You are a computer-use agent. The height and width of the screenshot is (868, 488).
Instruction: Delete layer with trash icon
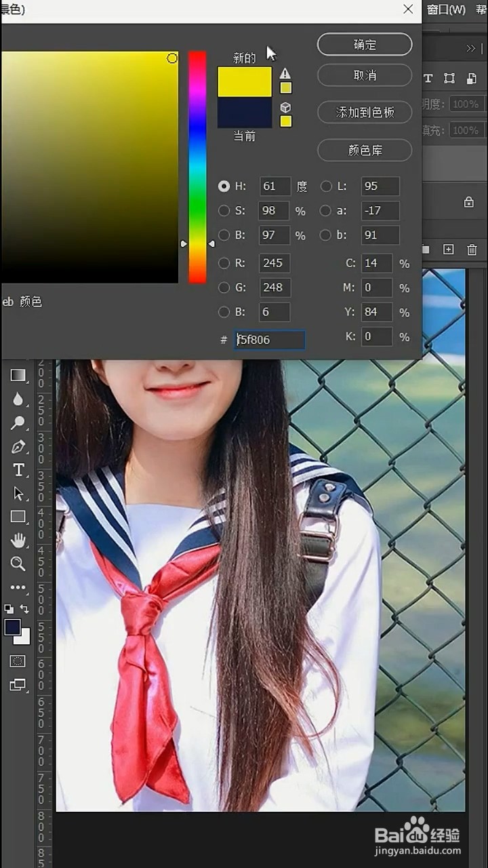472,250
